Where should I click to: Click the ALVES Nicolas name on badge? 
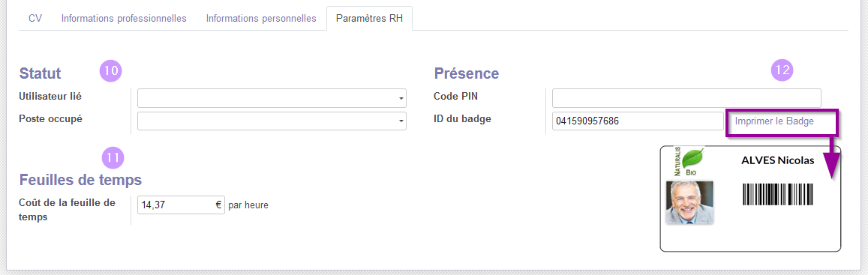point(778,160)
